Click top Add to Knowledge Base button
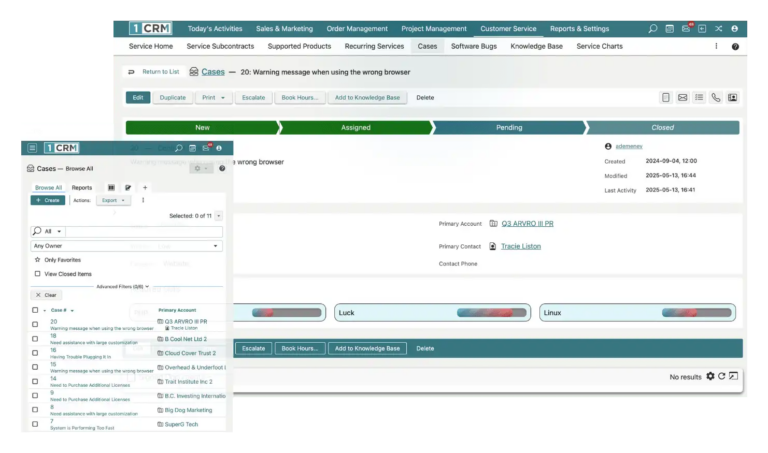Screen dimensions: 768x453 tap(367, 97)
